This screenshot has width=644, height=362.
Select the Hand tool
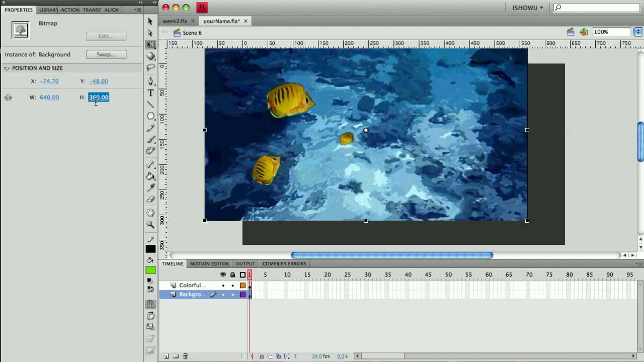point(150,213)
